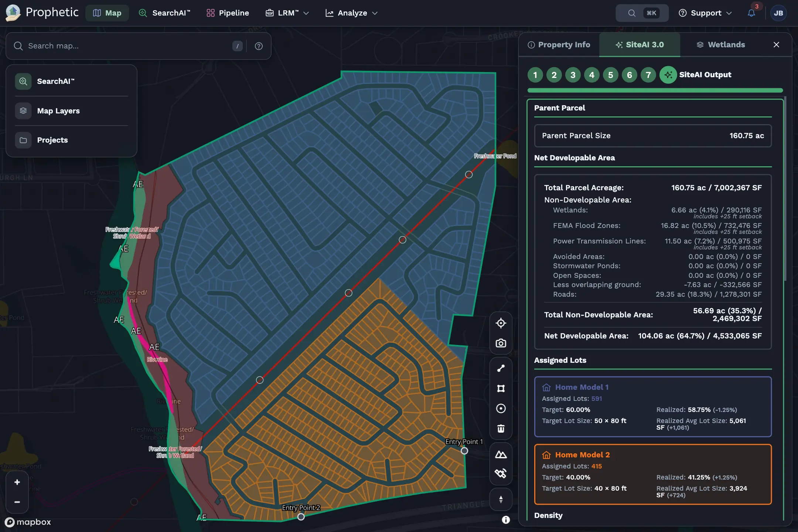Reset map north with compass icon
Viewport: 798px width, 532px height.
501,499
